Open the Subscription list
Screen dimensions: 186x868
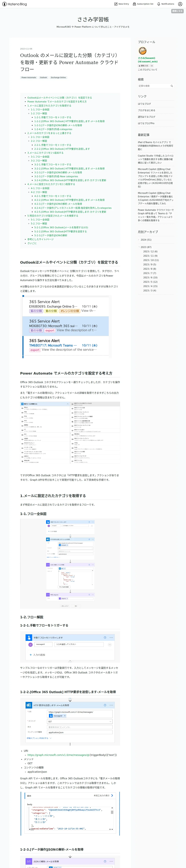point(143,4)
